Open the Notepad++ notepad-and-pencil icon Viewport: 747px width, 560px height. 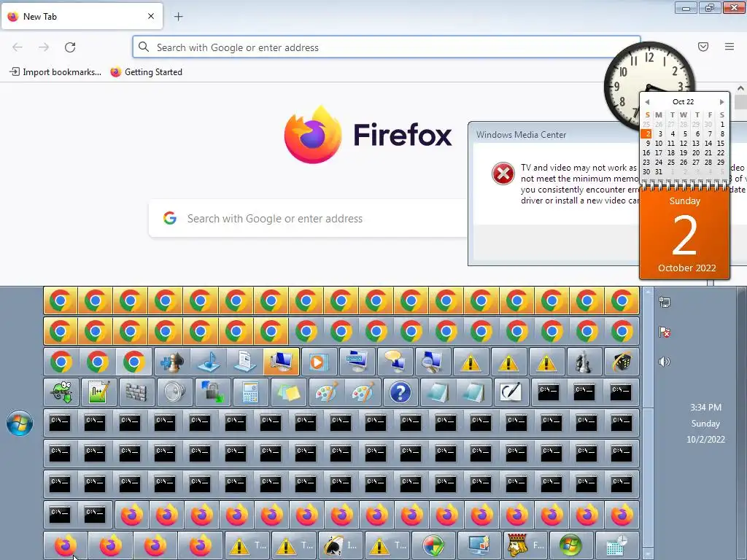click(x=98, y=392)
